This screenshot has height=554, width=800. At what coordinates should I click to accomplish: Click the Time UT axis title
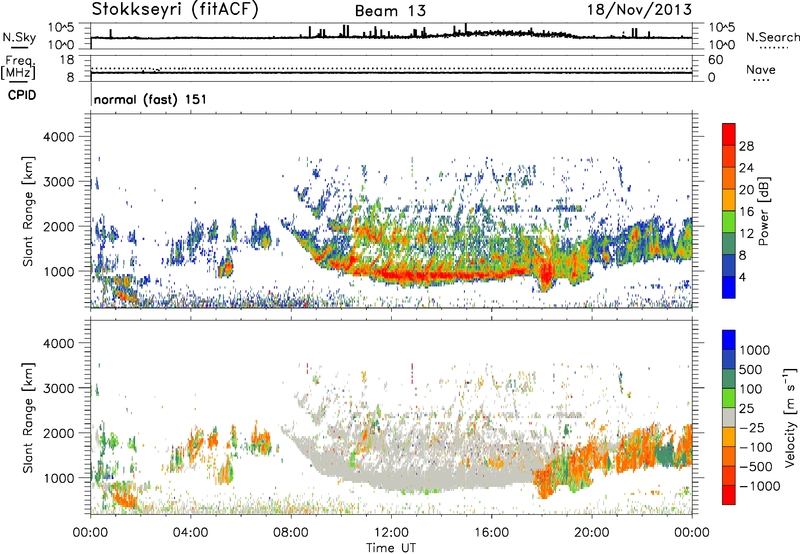pos(391,548)
